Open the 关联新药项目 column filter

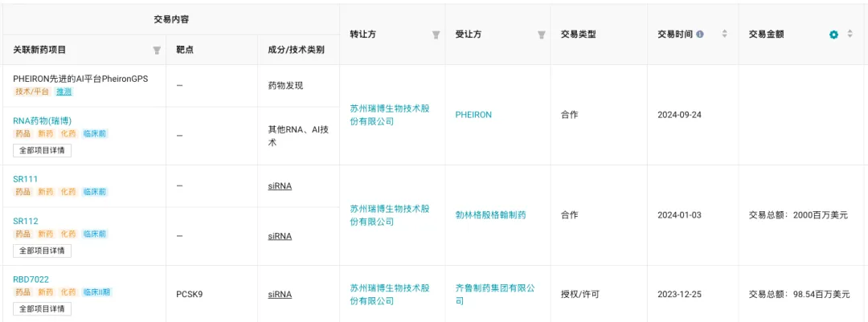(157, 50)
